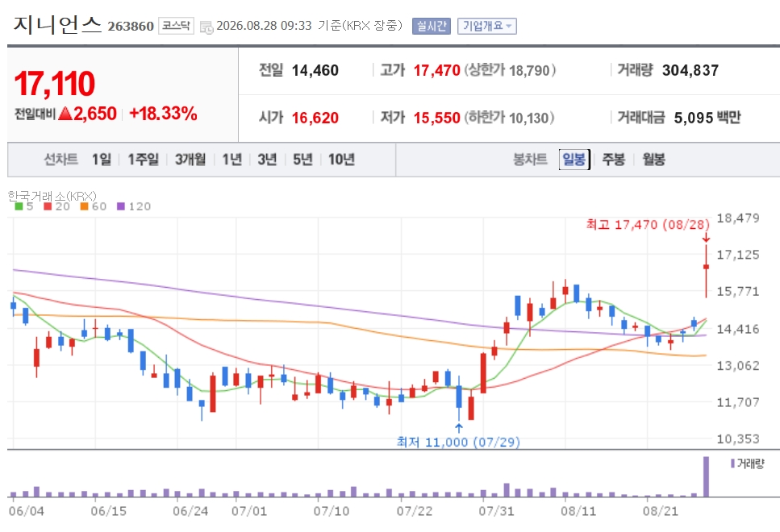Click the red up-triangle price change icon
The width and height of the screenshot is (780, 532).
tap(65, 114)
